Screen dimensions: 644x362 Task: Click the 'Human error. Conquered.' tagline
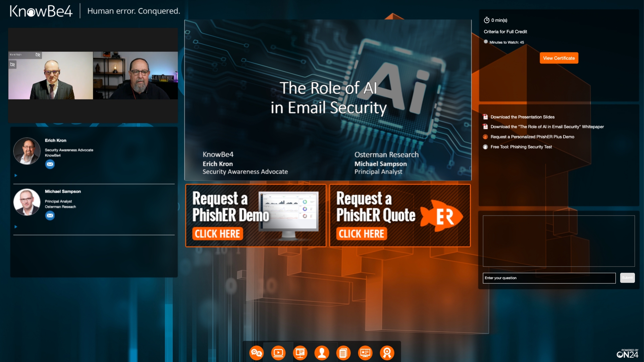point(133,11)
